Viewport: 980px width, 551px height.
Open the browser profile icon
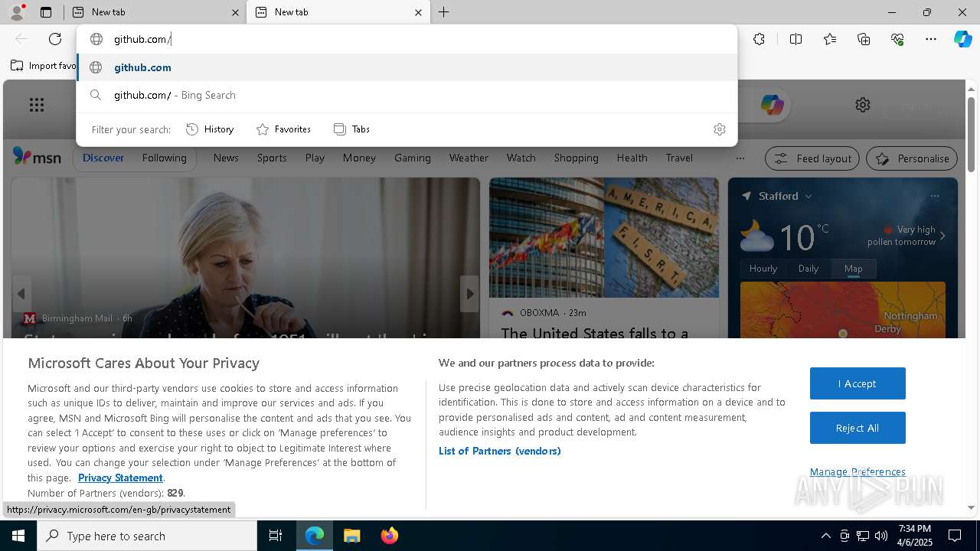point(17,12)
